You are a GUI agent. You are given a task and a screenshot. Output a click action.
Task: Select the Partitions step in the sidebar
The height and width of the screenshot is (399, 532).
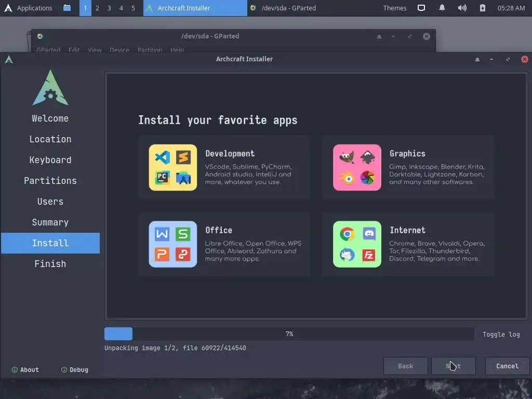coord(50,181)
